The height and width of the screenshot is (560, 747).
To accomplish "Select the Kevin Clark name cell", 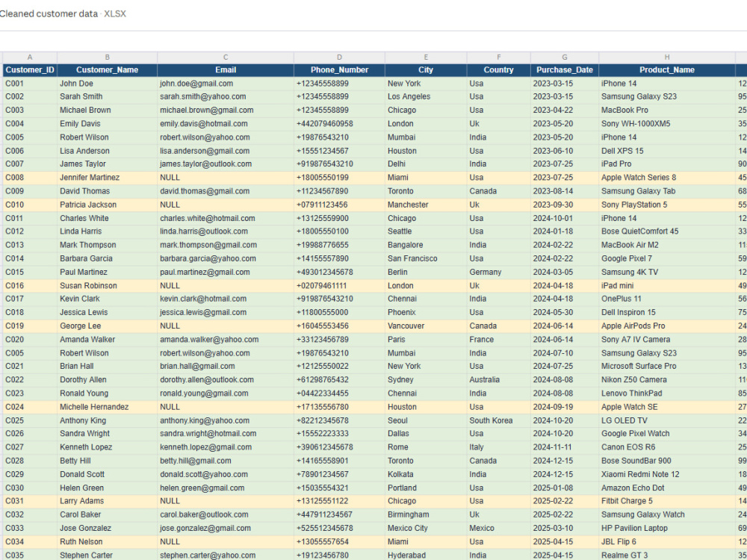I will [x=107, y=299].
